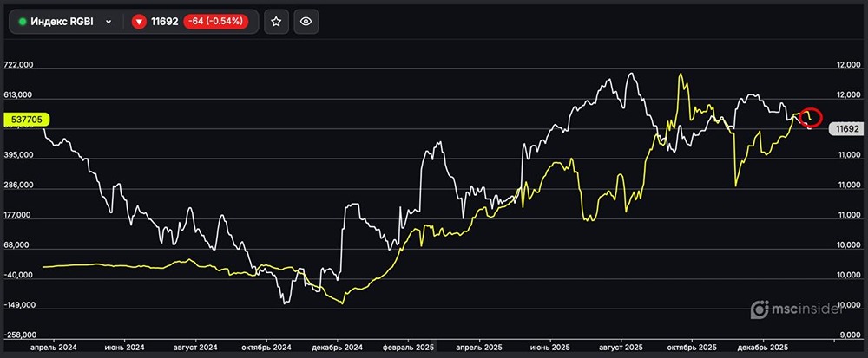Click the mscinsider logo icon
The width and height of the screenshot is (868, 358).
[759, 309]
